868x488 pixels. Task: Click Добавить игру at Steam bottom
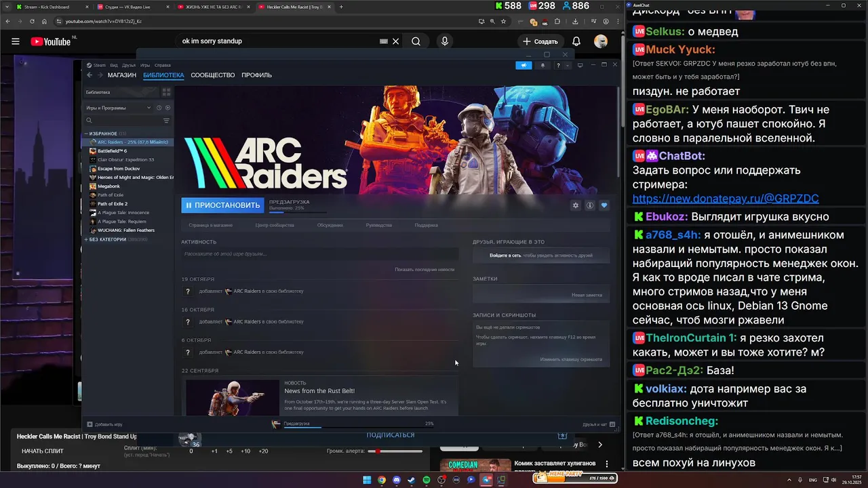tap(104, 424)
